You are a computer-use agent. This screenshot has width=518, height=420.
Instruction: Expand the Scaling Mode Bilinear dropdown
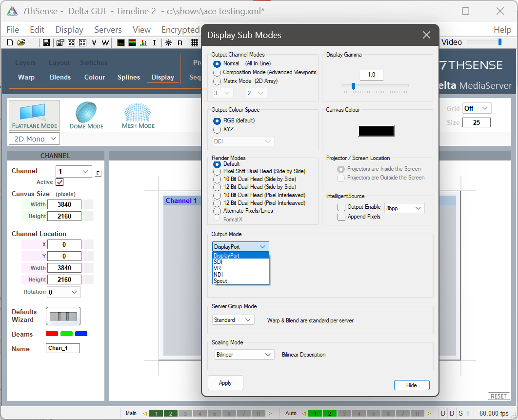tap(244, 355)
